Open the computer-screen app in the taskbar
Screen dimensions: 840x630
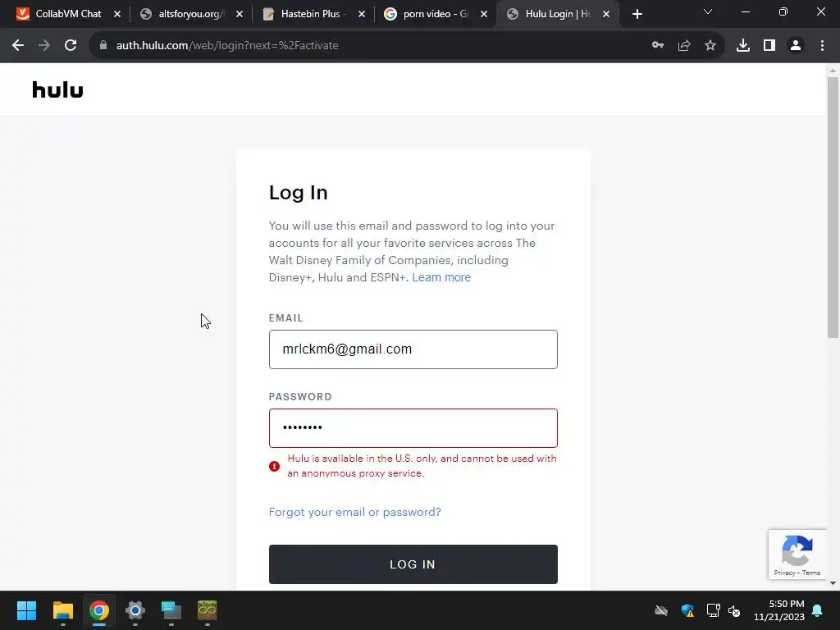(171, 610)
